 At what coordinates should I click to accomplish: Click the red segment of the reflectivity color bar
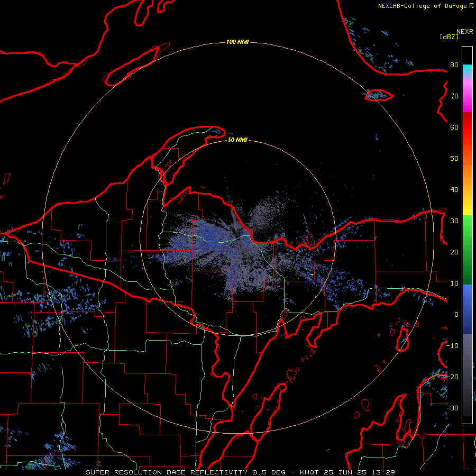point(467,127)
